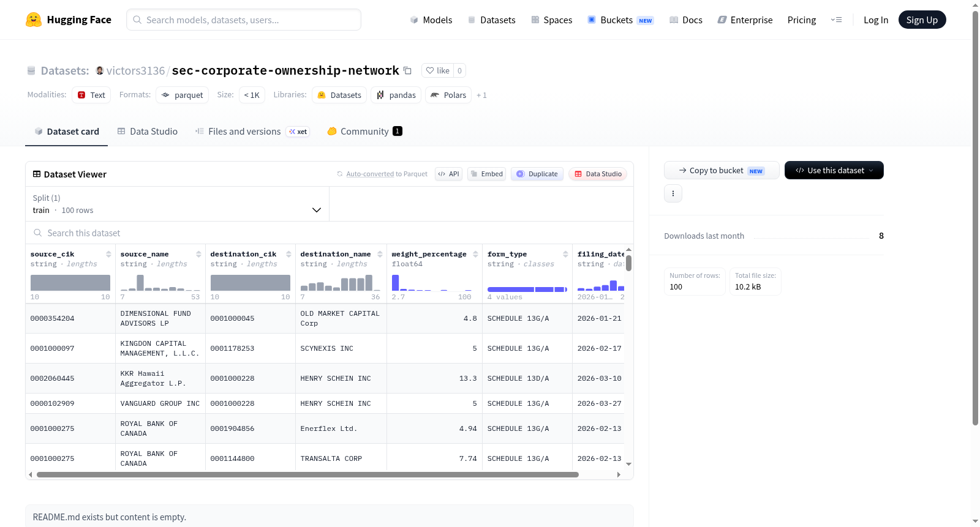Click the table vertical scrollbar thumb

pyautogui.click(x=628, y=263)
